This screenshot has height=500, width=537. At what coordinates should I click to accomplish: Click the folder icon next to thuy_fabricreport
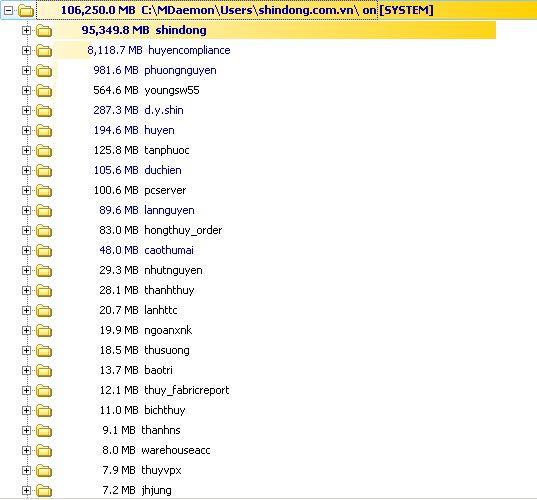point(44,391)
